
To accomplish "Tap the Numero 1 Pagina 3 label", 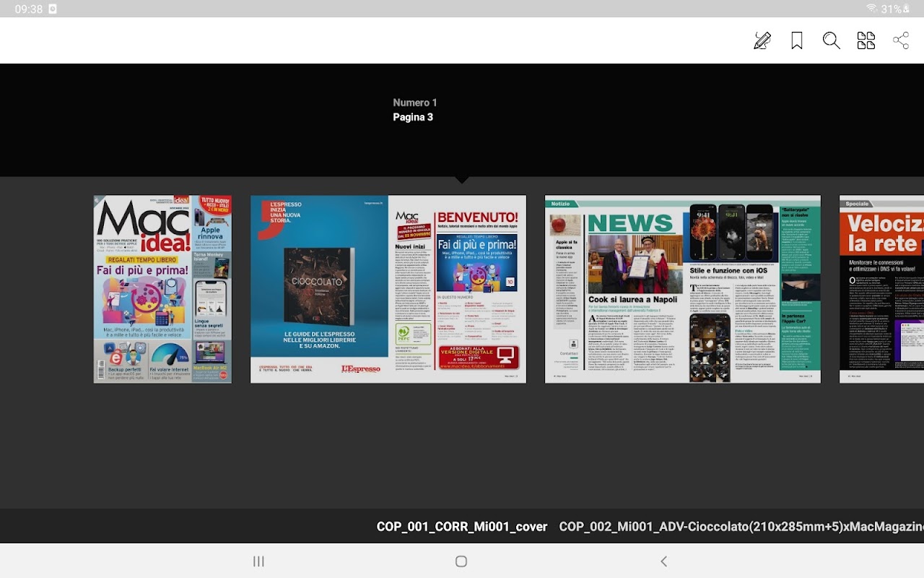I will click(414, 110).
